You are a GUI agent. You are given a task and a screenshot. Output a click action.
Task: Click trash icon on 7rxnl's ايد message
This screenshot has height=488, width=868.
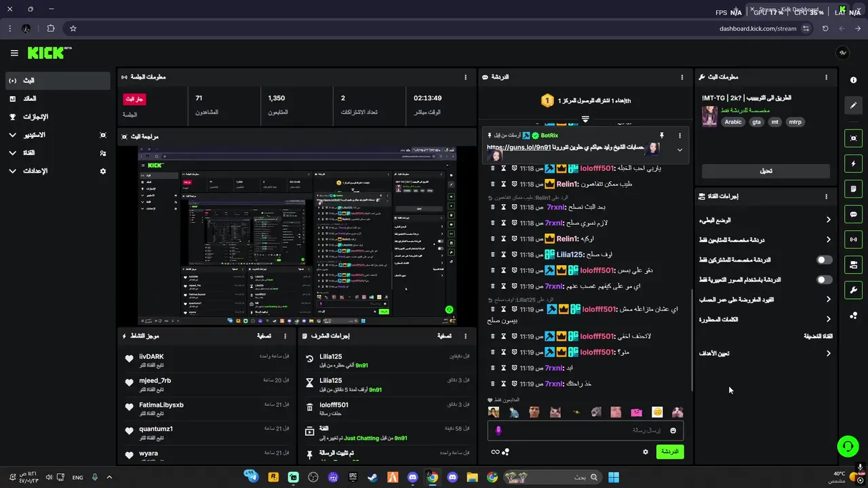(493, 367)
